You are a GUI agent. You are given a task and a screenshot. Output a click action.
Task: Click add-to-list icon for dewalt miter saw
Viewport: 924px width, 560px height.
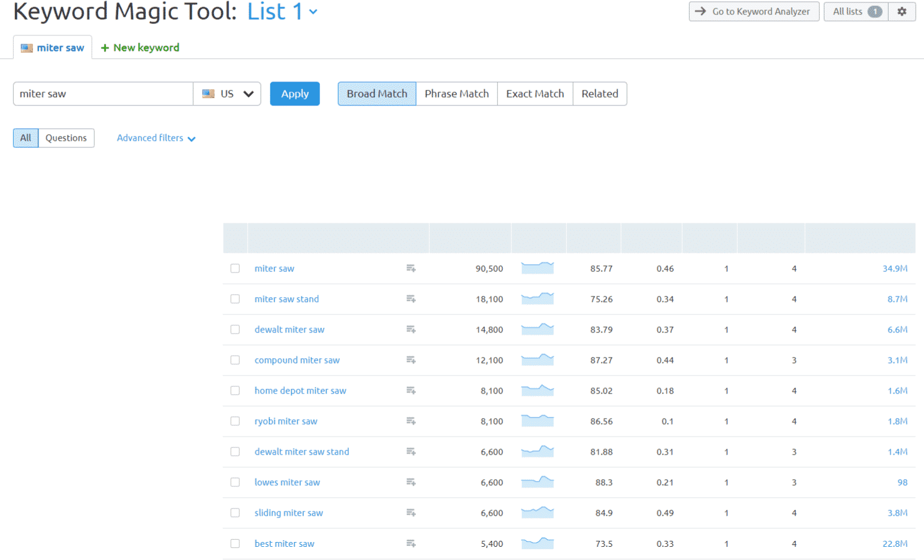(411, 329)
